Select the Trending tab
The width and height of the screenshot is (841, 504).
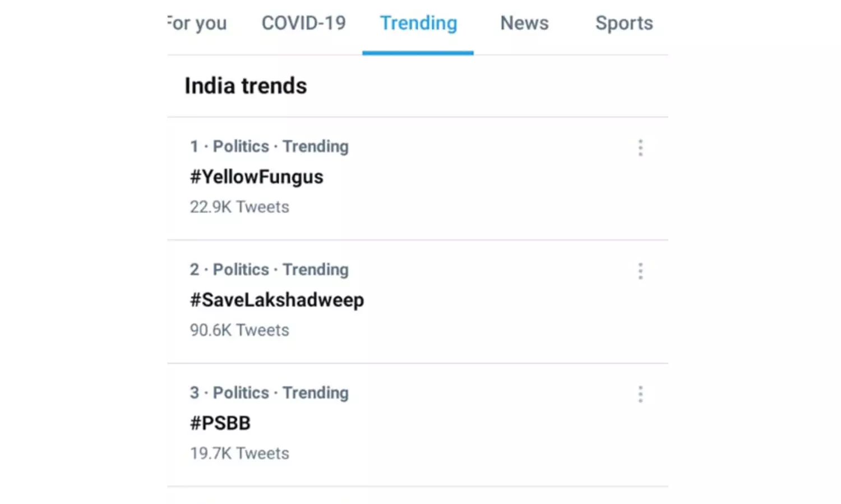click(418, 24)
